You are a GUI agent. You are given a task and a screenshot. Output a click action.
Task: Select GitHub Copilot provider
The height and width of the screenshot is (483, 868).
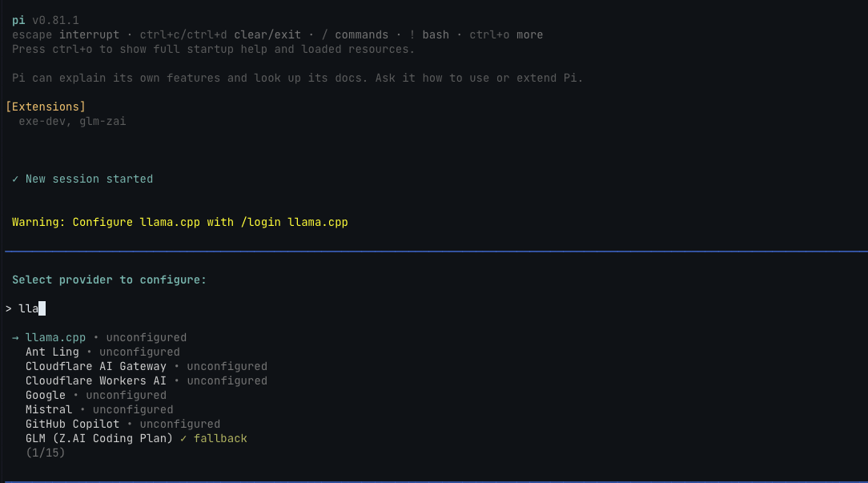click(123, 424)
